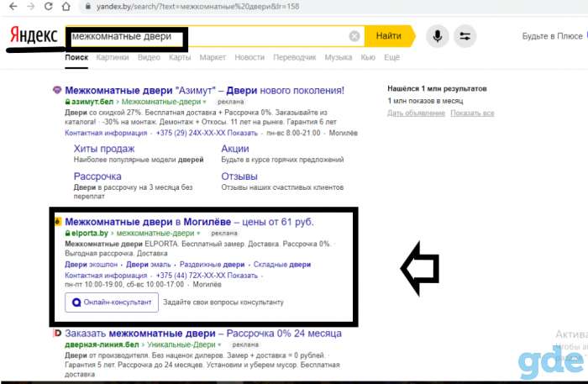This screenshot has height=384, width=588.
Task: Open the Маркет tab
Action: pyautogui.click(x=213, y=57)
